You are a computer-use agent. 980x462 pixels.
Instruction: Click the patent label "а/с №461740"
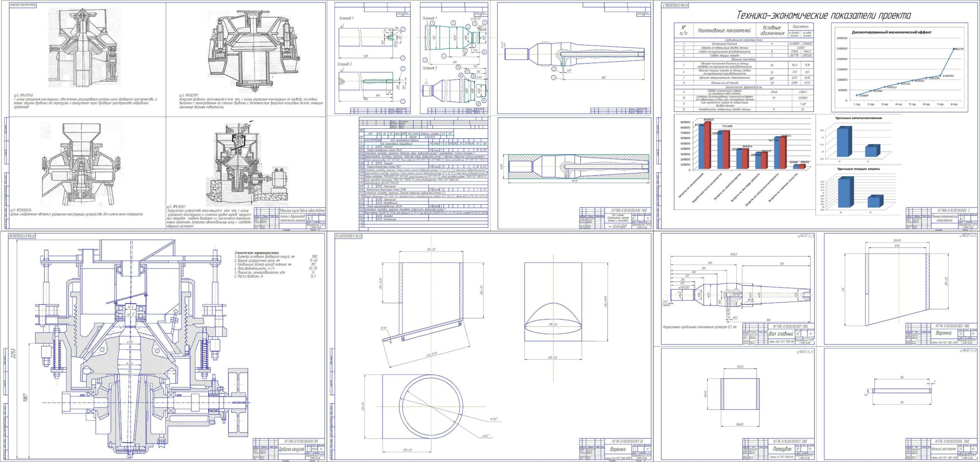coord(23,95)
